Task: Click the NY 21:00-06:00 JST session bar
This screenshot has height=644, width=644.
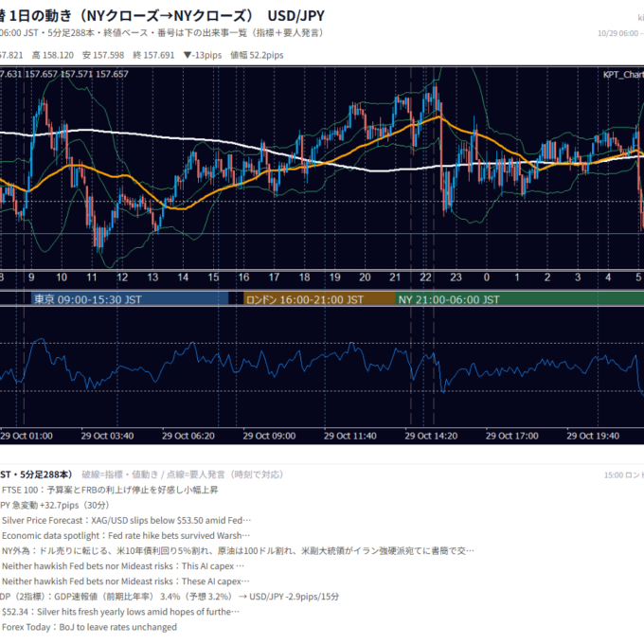Action: pyautogui.click(x=520, y=299)
